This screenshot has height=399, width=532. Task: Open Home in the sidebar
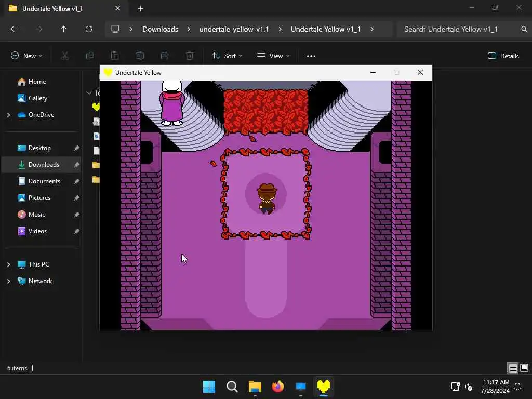[37, 82]
